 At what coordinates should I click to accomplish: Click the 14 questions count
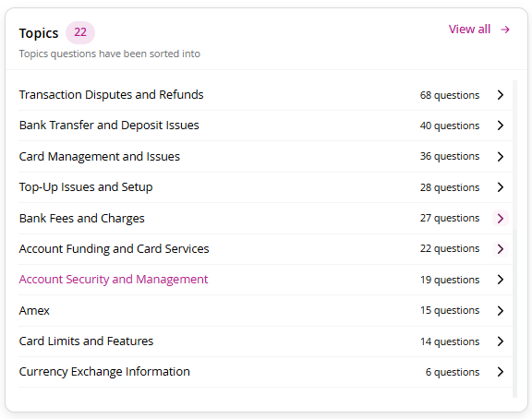point(450,341)
